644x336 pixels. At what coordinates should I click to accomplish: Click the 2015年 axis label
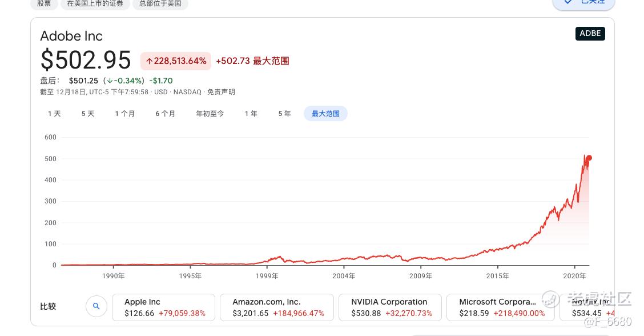coord(498,276)
